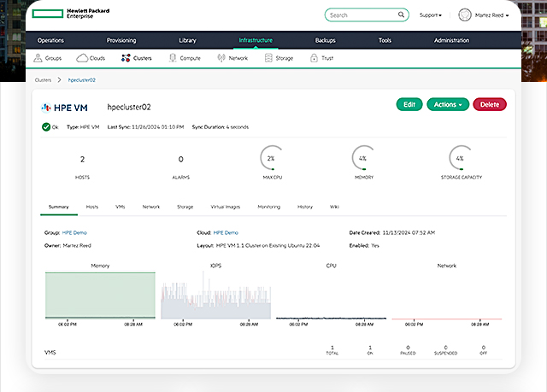Switch to the Hosts tab
547x392 pixels.
tap(92, 207)
